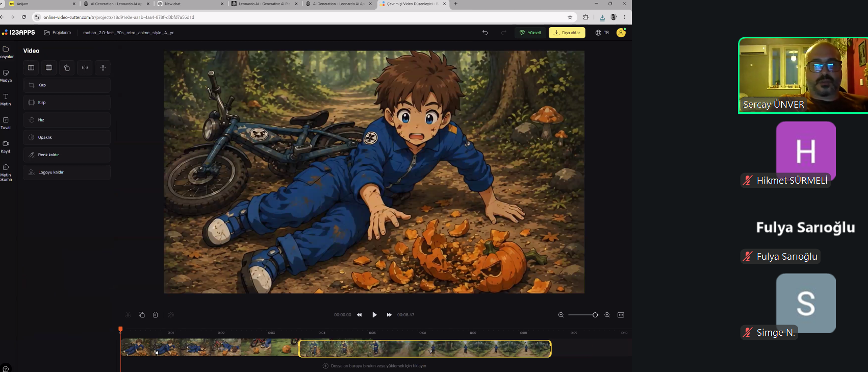868x372 pixels.
Task: Click the right trim handle of the selected clip
Action: (550, 349)
